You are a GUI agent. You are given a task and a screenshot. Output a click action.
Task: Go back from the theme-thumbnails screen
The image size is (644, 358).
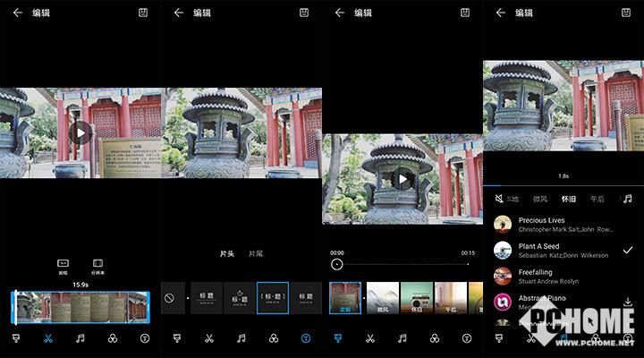340,13
